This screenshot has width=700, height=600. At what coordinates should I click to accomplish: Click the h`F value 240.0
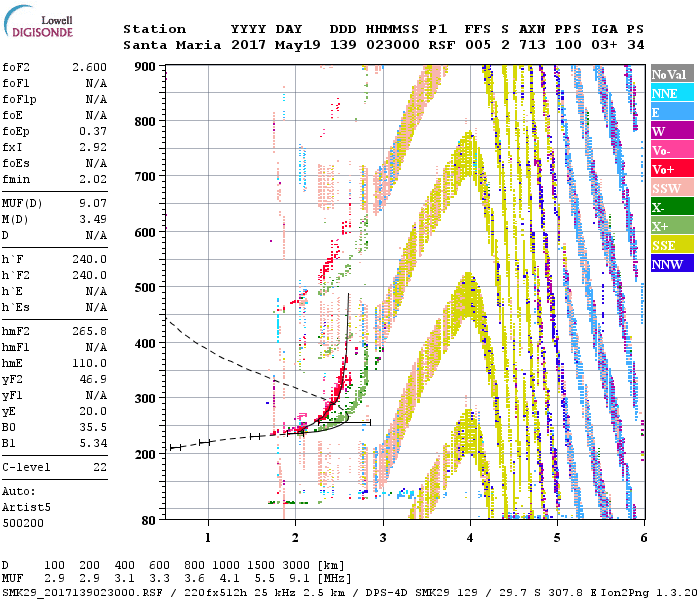point(89,259)
